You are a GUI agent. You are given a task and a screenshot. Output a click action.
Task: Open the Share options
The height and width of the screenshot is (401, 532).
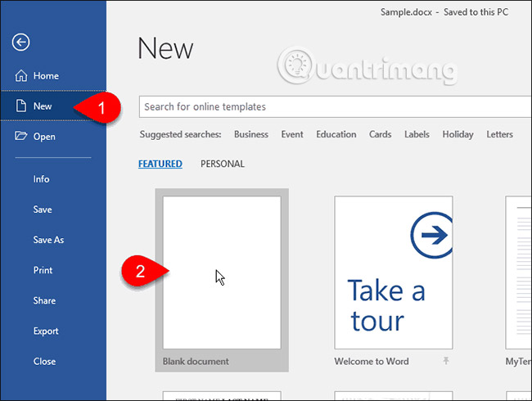[x=44, y=300]
